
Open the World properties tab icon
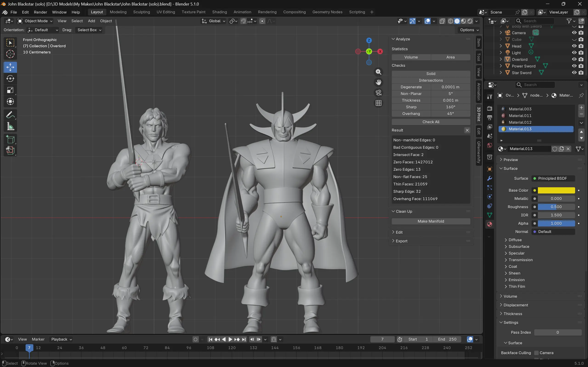click(490, 145)
